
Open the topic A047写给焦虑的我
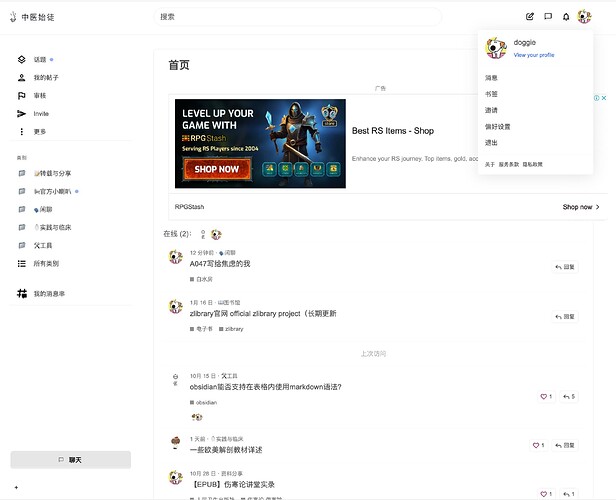(x=220, y=264)
